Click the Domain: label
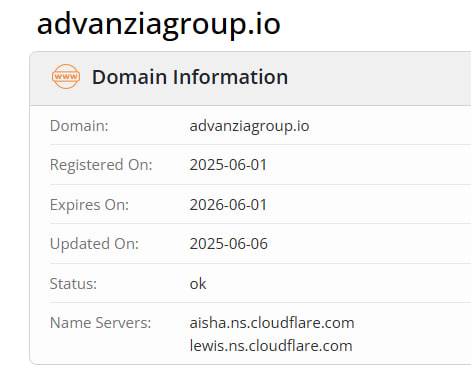The height and width of the screenshot is (373, 471). (x=79, y=126)
